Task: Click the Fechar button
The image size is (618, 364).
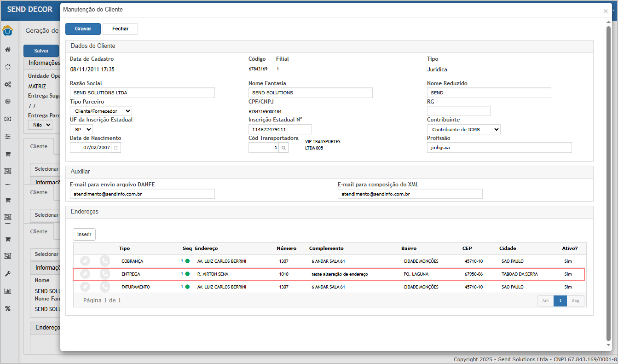Action: click(120, 29)
